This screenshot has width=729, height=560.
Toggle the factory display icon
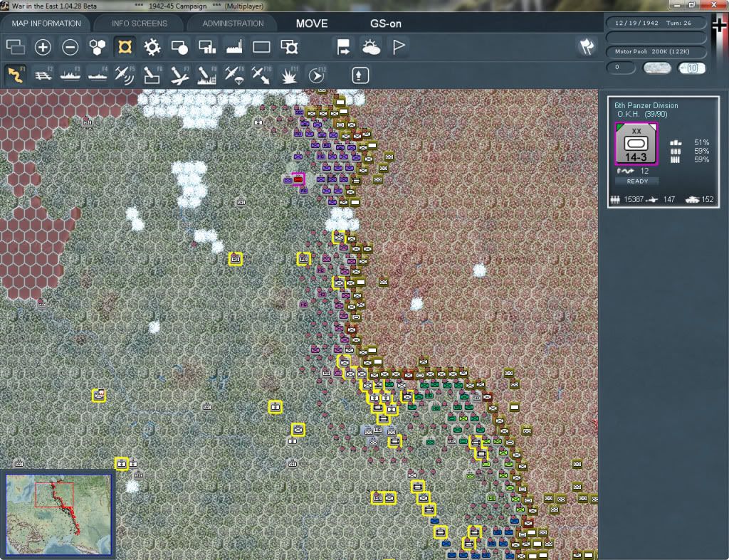tap(234, 47)
